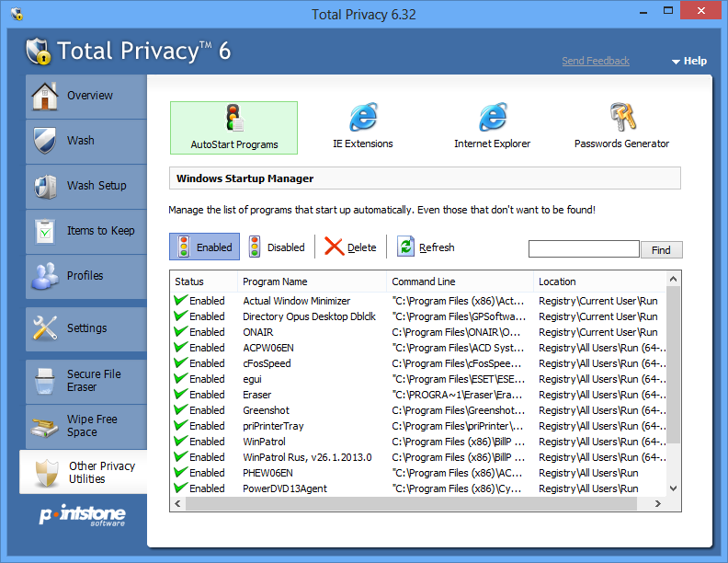Click the list scroll-down arrow

[x=673, y=488]
